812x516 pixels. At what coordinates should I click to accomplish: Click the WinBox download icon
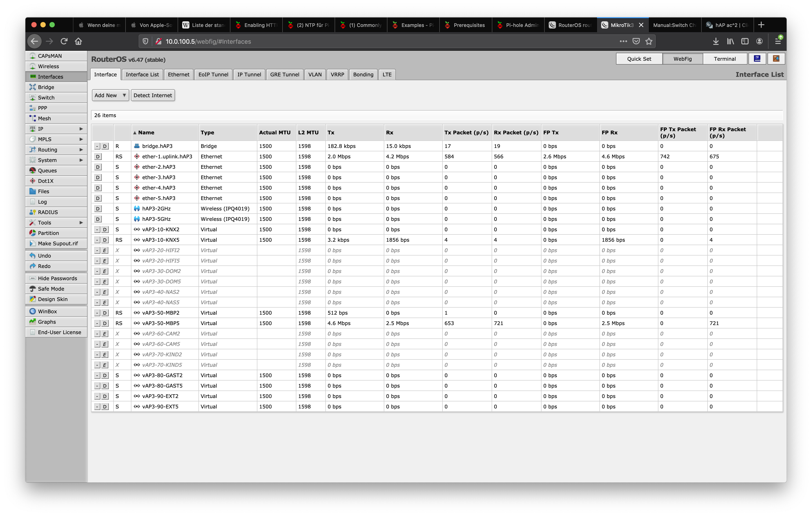click(x=33, y=311)
